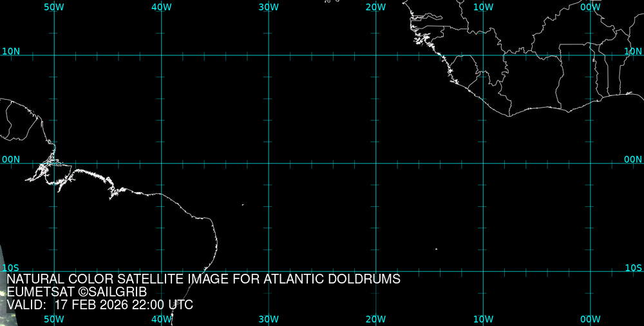
Task: Click the 10N latitude label on right edge
Action: click(x=634, y=51)
